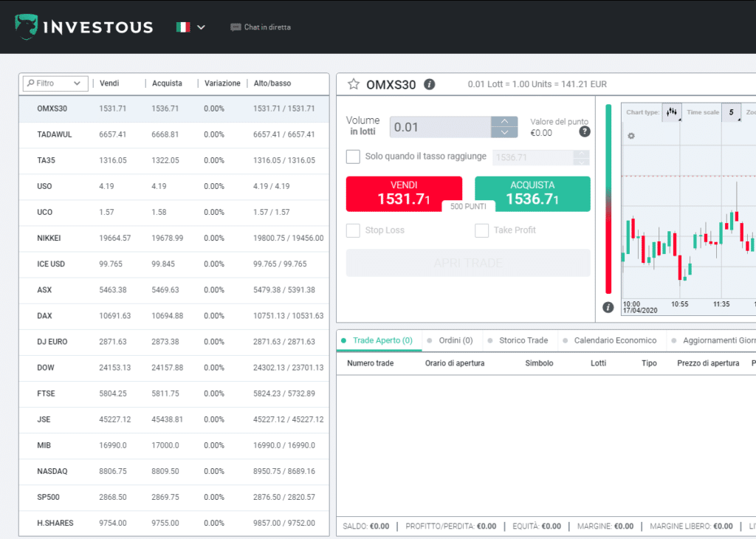
Task: Select the DJ EURO instrument row
Action: pyautogui.click(x=174, y=342)
